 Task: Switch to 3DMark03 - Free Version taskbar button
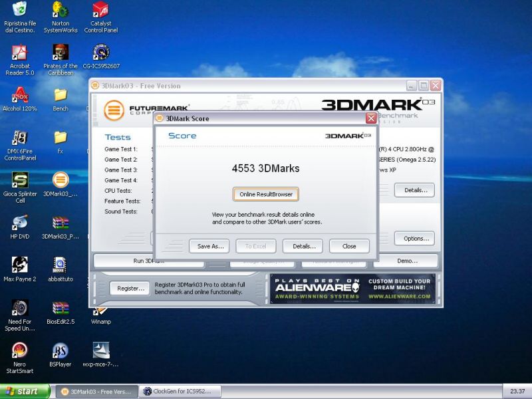96,392
